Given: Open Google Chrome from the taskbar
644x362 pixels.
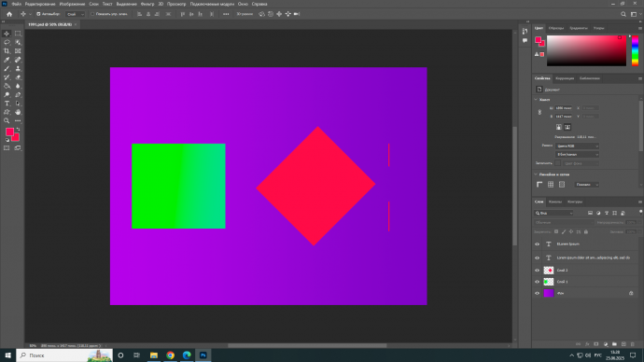Looking at the screenshot, I should [171, 355].
